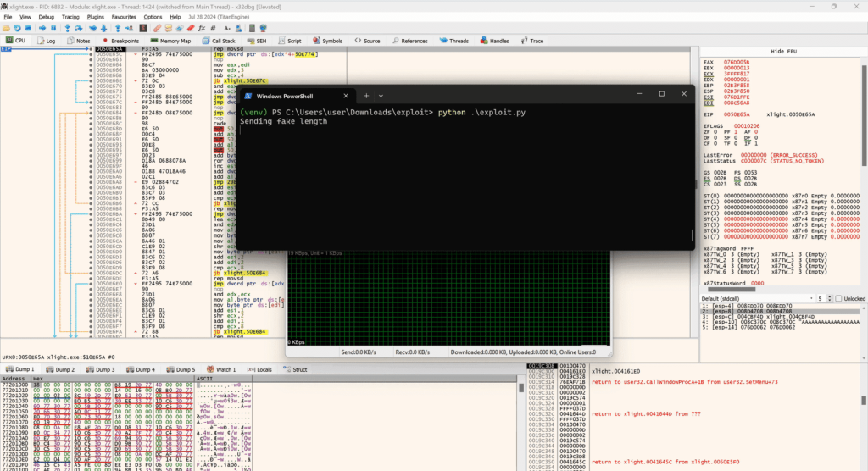Switch to the Log tab

[47, 41]
